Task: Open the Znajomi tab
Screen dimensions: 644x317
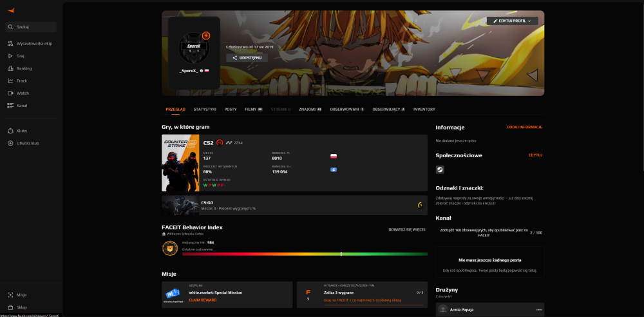Action: pos(310,110)
